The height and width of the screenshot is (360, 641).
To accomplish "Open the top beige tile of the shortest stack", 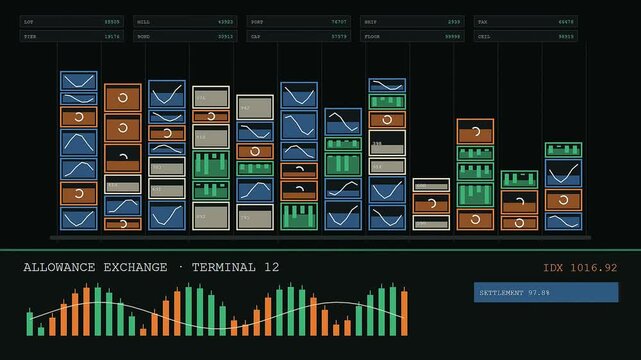I will (x=431, y=185).
